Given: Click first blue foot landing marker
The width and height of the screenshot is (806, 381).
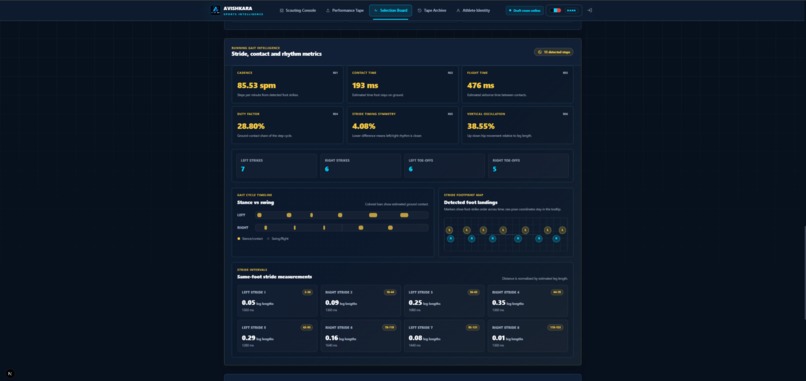Looking at the screenshot, I should tap(451, 239).
